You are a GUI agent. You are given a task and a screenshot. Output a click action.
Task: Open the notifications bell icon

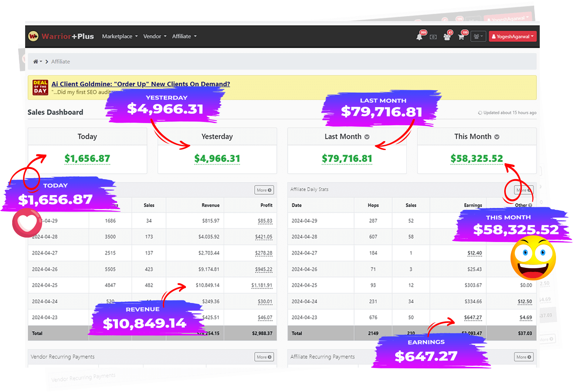(x=419, y=37)
